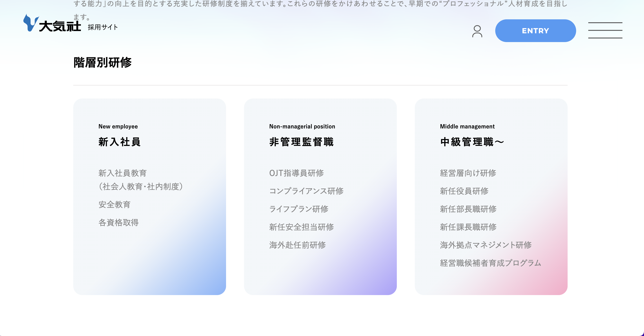Click the 新入社員 card title
This screenshot has width=644, height=336.
tap(120, 142)
